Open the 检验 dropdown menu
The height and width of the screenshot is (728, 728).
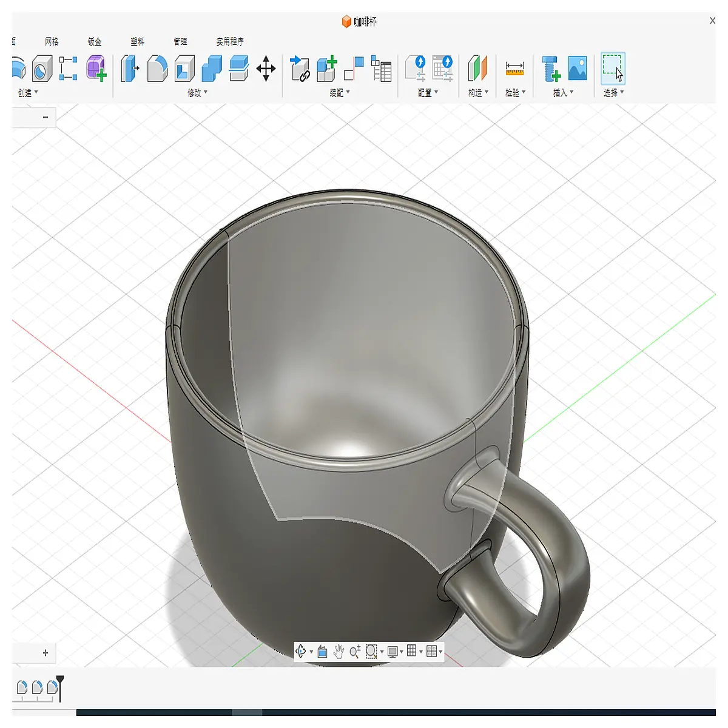tap(515, 93)
